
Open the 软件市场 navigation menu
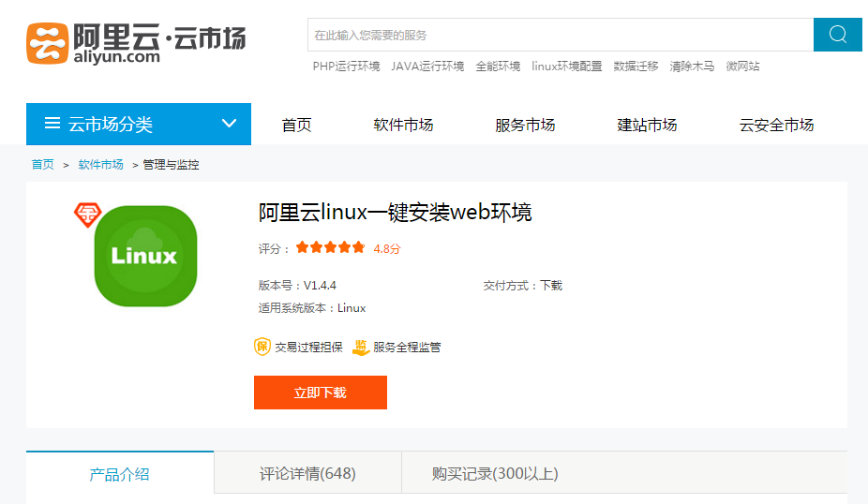coord(403,125)
